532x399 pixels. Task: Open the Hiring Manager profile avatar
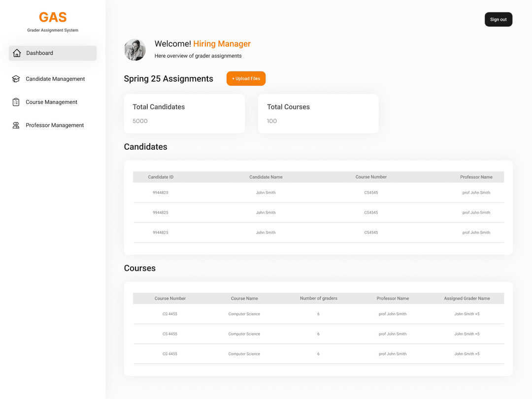[x=134, y=50]
